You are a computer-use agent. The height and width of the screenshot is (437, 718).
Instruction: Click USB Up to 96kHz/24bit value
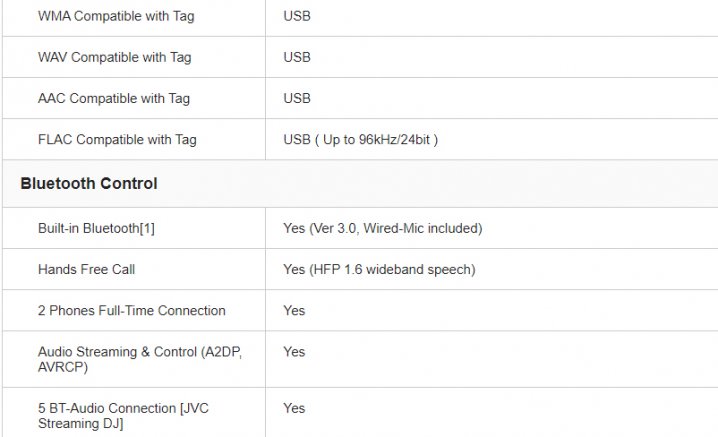360,139
